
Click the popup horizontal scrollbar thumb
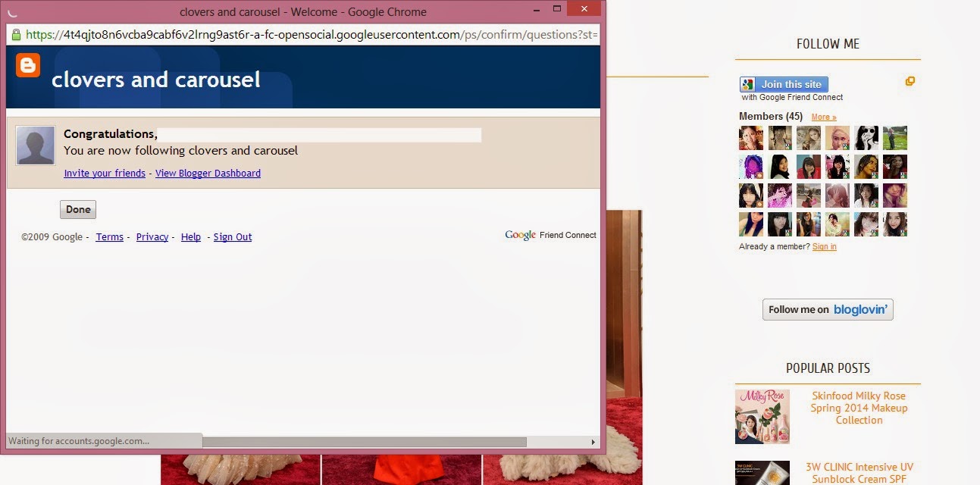[364, 442]
